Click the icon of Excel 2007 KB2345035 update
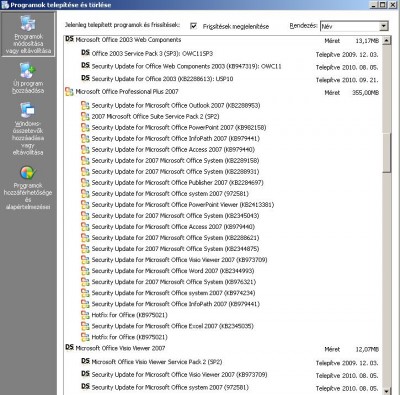This screenshot has height=395, width=400. (85, 326)
